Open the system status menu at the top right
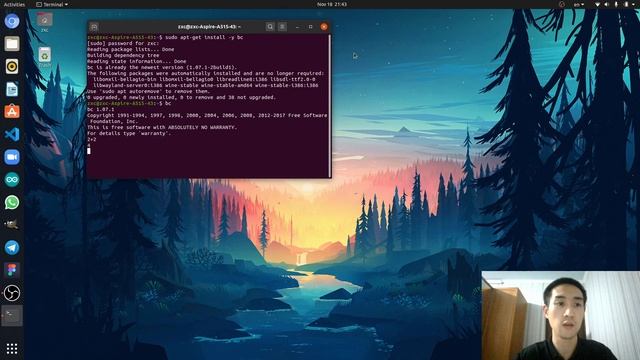Screen dimensions: 640x360 point(614,4)
